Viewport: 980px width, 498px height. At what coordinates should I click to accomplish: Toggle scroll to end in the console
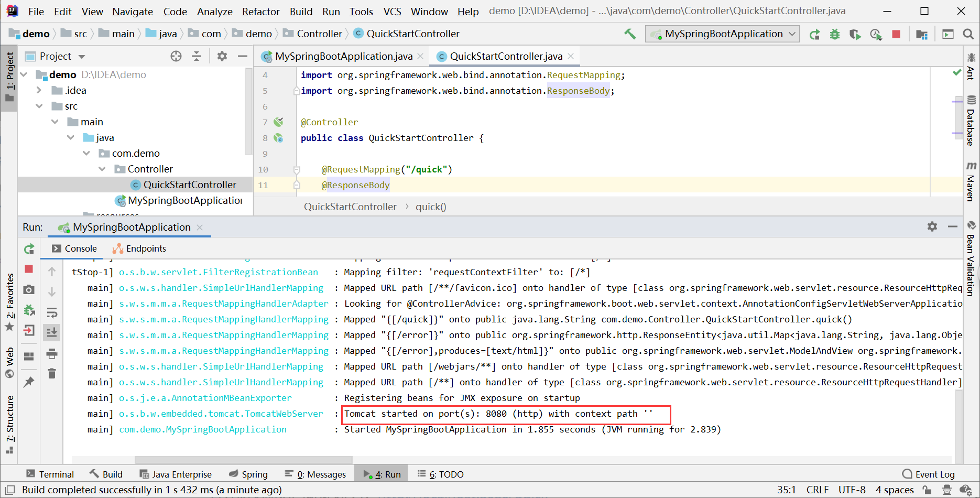(52, 333)
